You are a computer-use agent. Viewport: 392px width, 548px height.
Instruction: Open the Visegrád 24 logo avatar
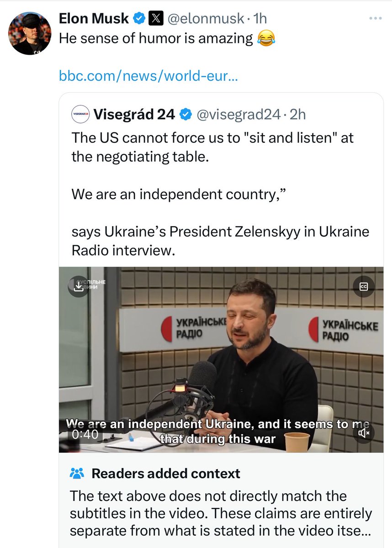(79, 115)
